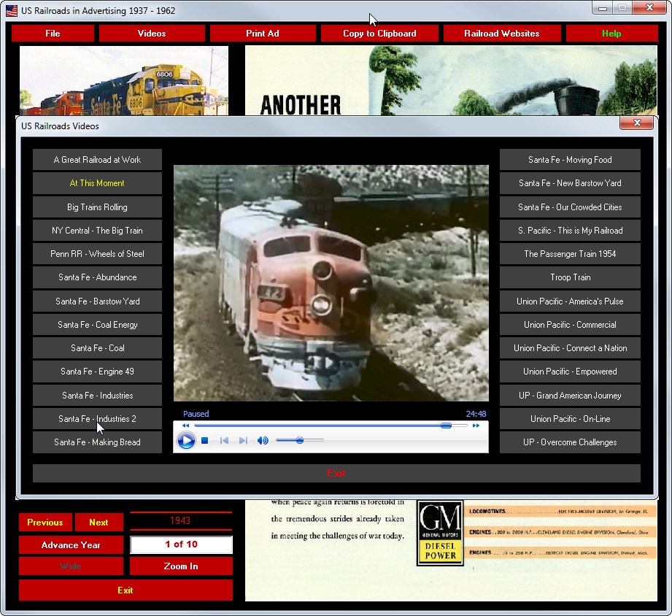
Task: Click the volume slider handle
Action: tap(300, 440)
